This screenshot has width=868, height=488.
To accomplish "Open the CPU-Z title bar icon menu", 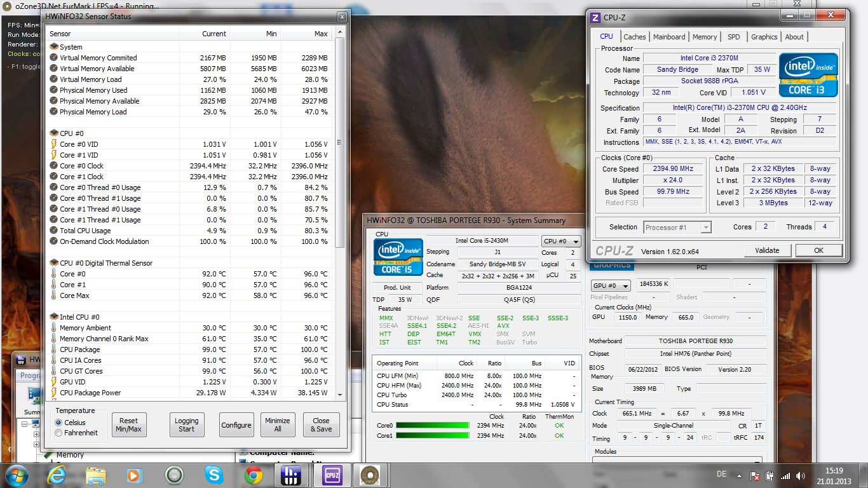I will click(x=595, y=17).
